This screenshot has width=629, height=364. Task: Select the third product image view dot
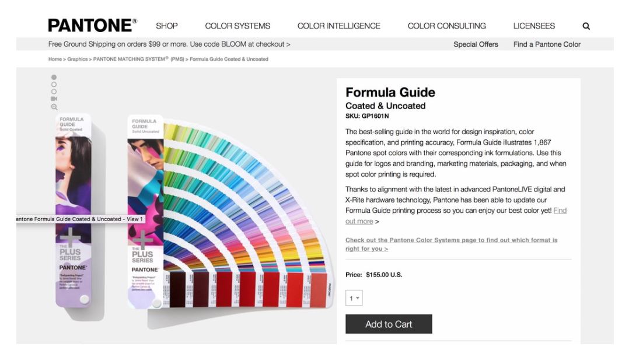click(x=54, y=92)
